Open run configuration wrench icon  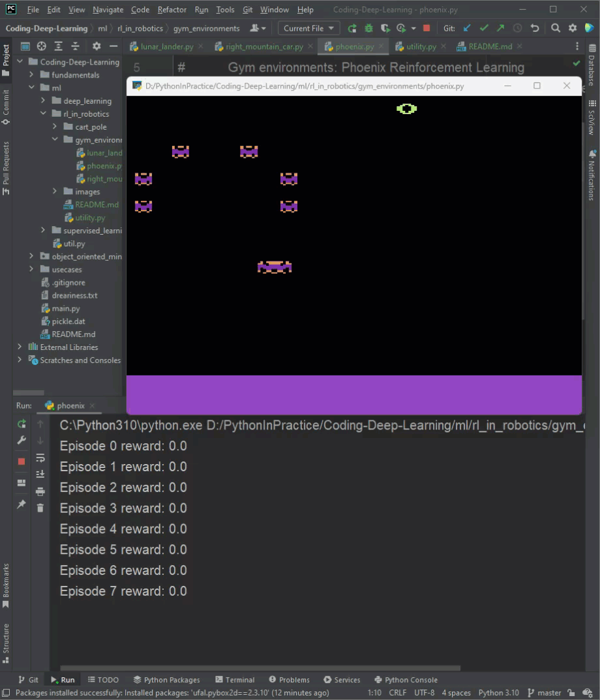tap(22, 440)
